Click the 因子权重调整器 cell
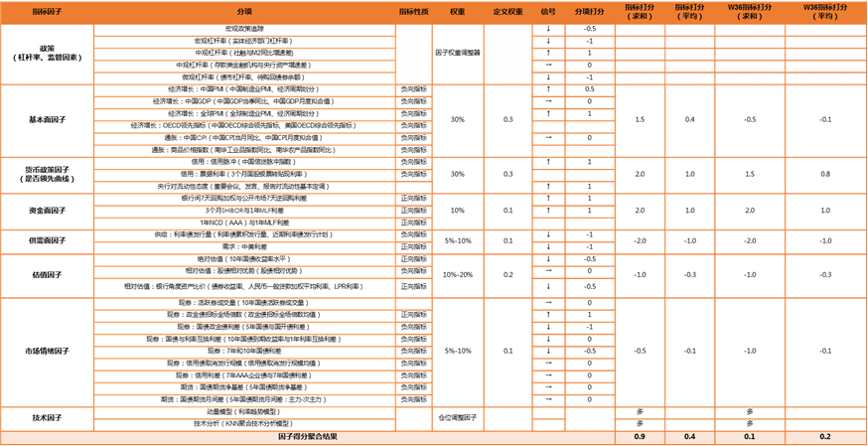 point(457,54)
